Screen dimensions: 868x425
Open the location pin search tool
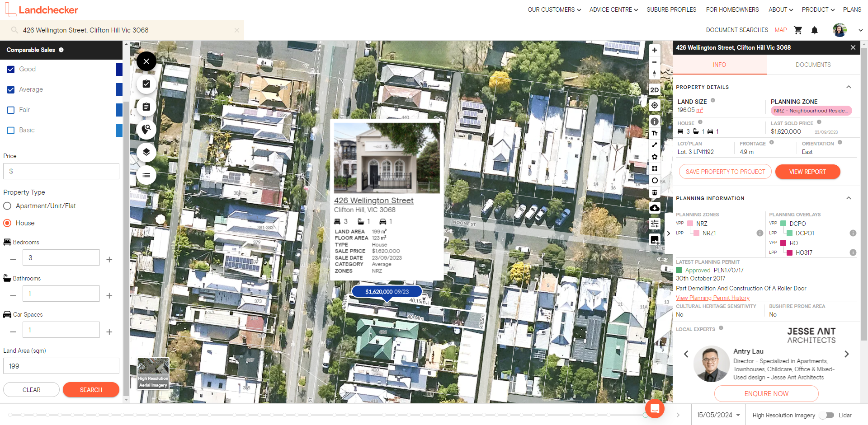[x=146, y=130]
